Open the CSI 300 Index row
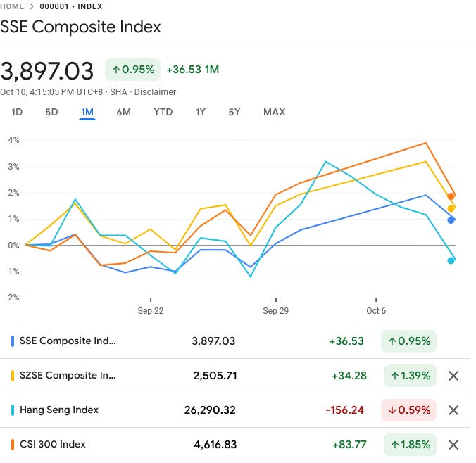The image size is (476, 463). tap(235, 445)
